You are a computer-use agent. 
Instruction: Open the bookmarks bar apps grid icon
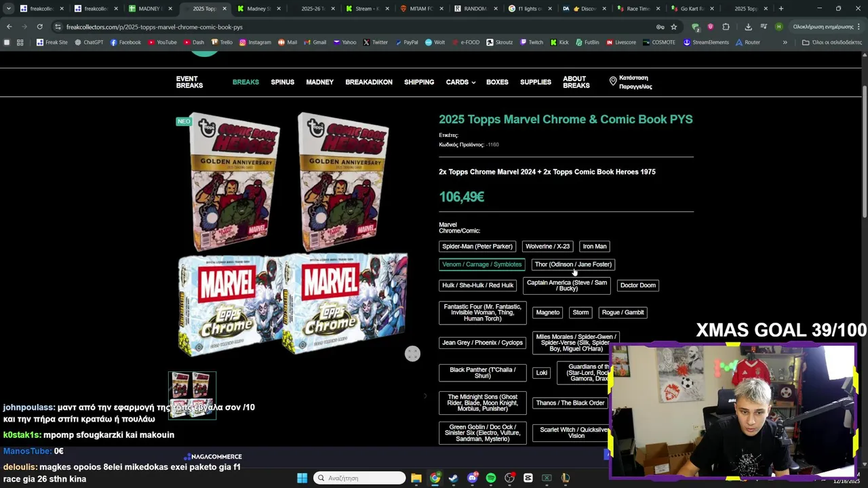(x=20, y=42)
